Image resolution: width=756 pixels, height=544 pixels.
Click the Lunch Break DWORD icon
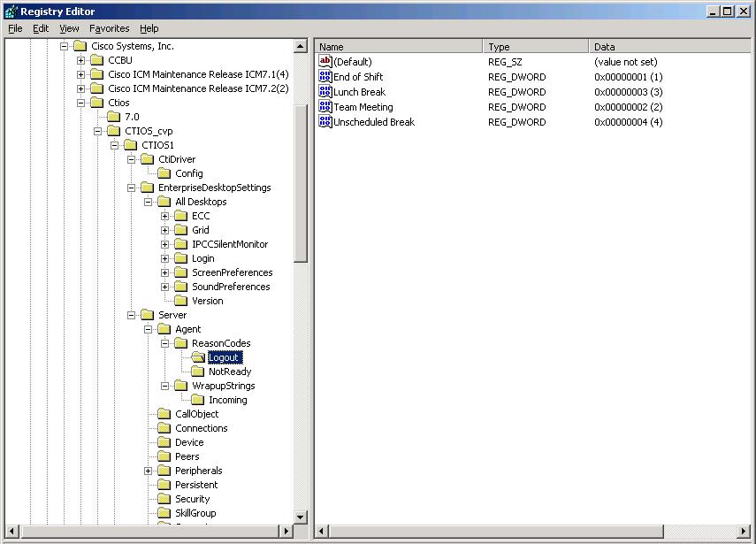(x=325, y=92)
